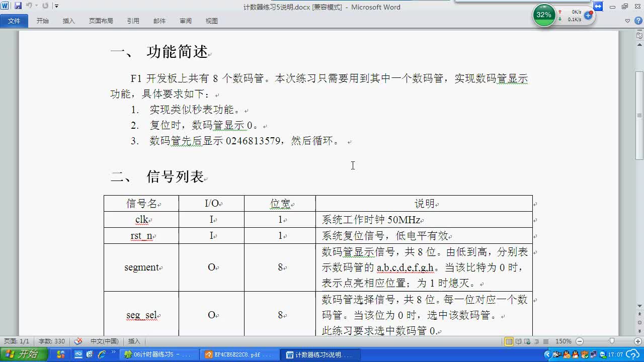
Task: Select the Draft view button
Action: [545, 341]
